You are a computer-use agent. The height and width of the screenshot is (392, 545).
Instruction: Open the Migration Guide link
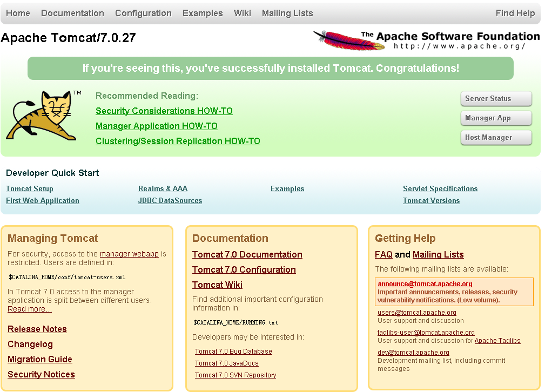[40, 360]
